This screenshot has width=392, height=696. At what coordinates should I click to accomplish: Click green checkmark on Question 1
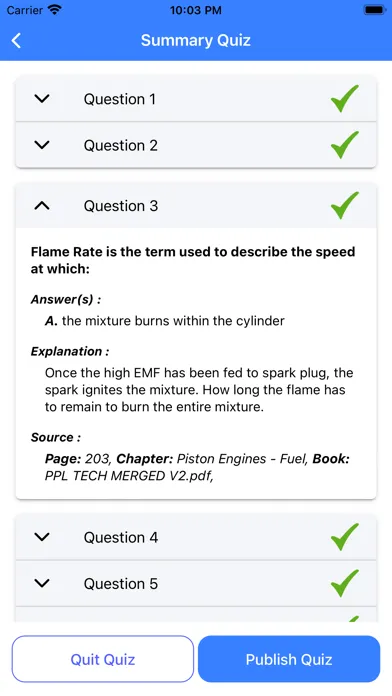(x=345, y=99)
